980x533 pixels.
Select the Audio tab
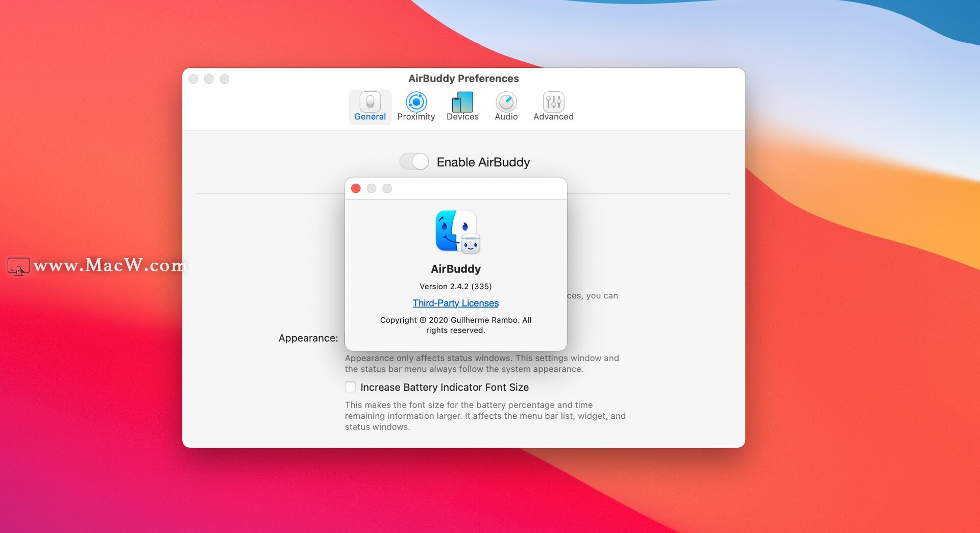(x=506, y=107)
